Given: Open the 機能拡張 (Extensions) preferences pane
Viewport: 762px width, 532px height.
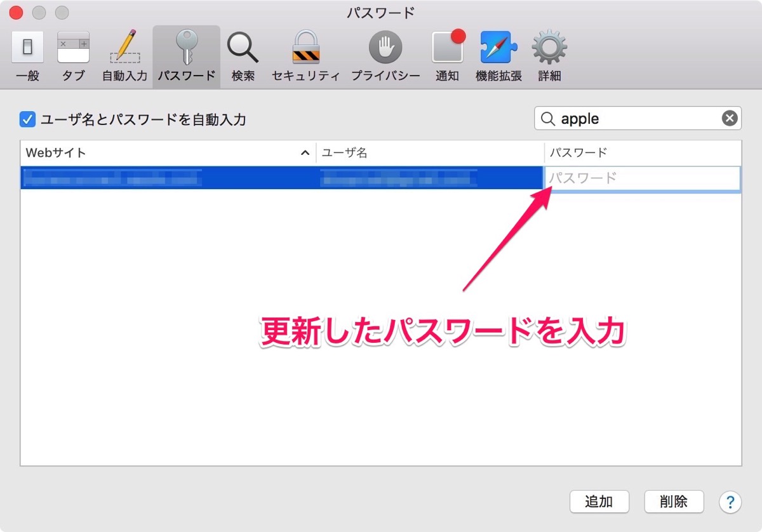Looking at the screenshot, I should coord(499,57).
